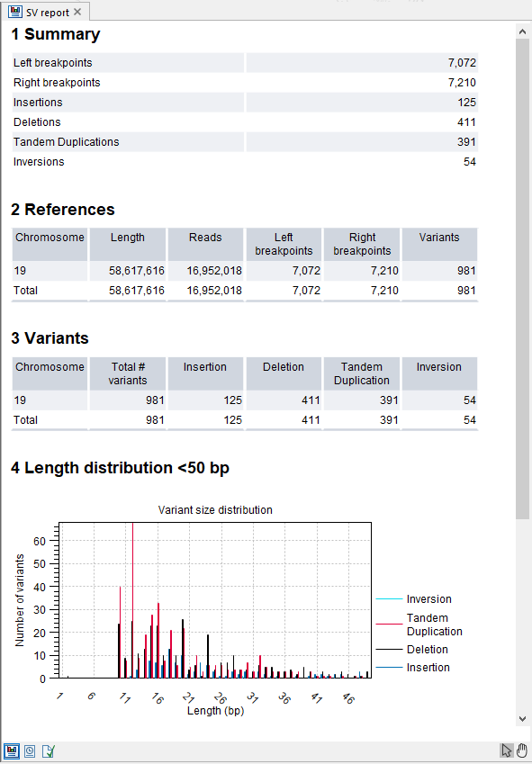Click the 'Tandem Duplication' Variants column header
This screenshot has width=532, height=764.
(362, 373)
